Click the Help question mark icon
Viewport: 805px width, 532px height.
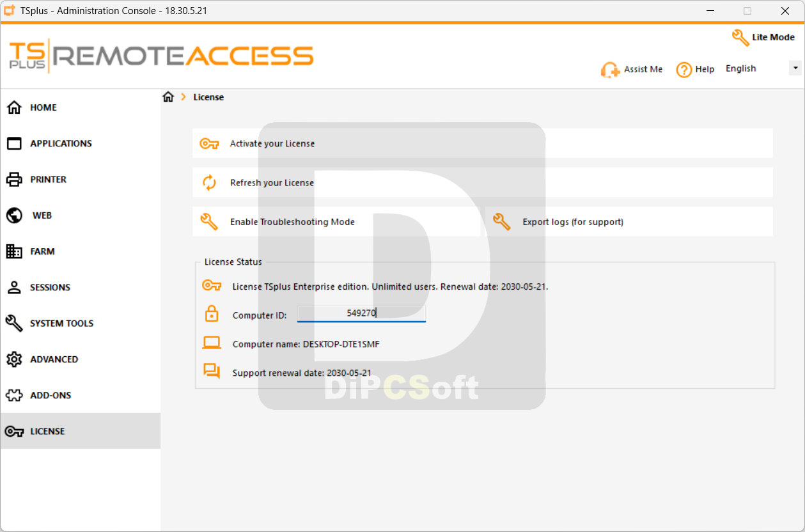(684, 70)
